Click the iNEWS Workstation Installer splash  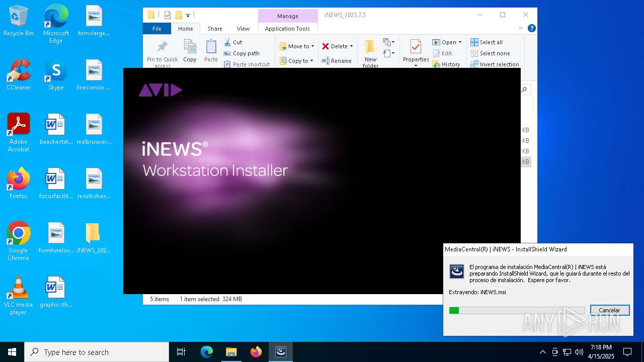pyautogui.click(x=322, y=181)
